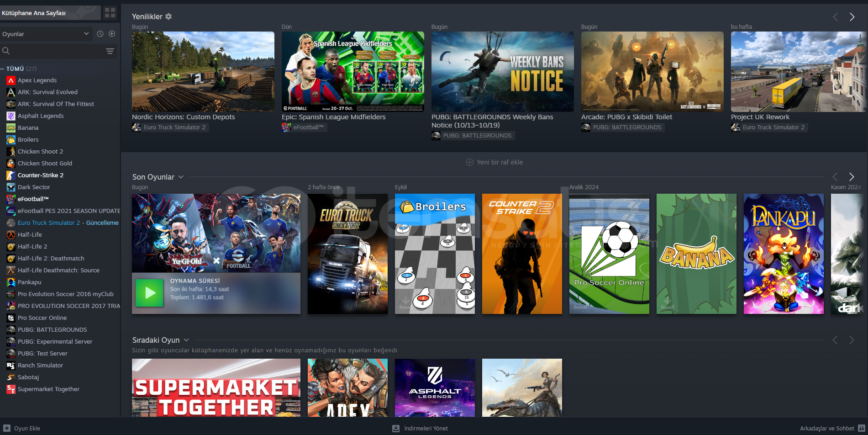Collapse the TÜMÜ game list section
This screenshot has height=435, width=868.
click(3, 69)
